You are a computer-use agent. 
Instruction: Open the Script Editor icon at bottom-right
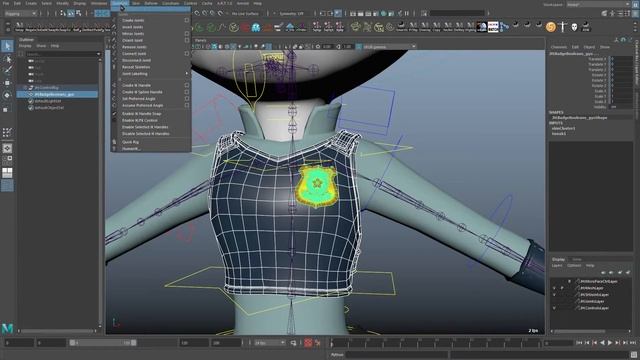(633, 355)
